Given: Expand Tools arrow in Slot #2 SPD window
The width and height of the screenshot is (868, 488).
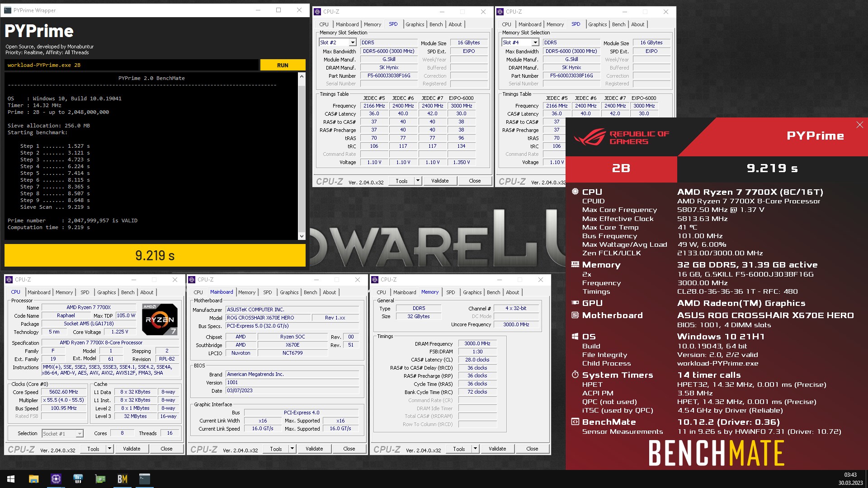Looking at the screenshot, I should point(418,181).
